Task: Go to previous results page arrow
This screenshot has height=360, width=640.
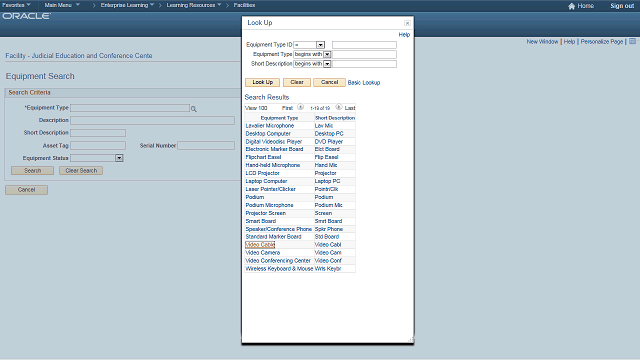Action: (300, 107)
